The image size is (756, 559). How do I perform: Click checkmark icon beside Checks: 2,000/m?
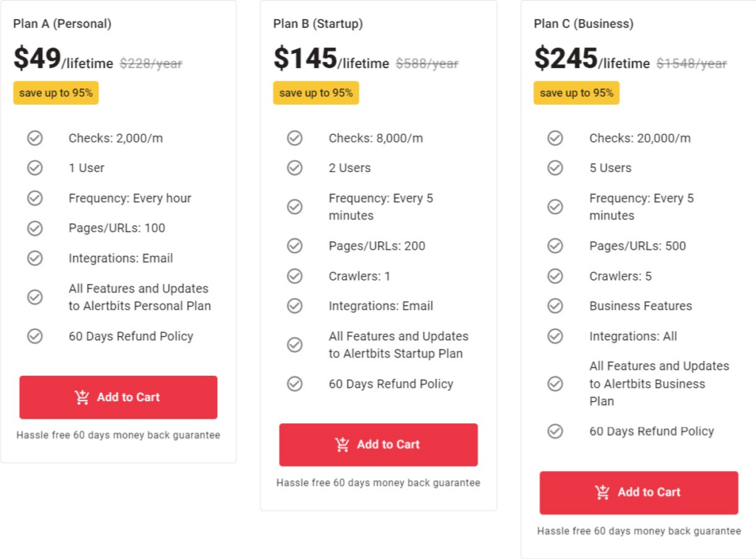tap(35, 138)
